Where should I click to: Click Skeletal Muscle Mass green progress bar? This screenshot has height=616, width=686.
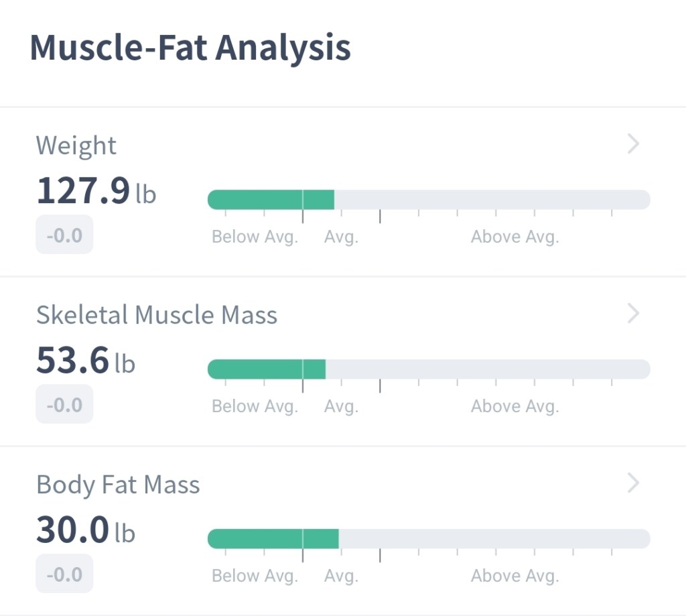267,369
